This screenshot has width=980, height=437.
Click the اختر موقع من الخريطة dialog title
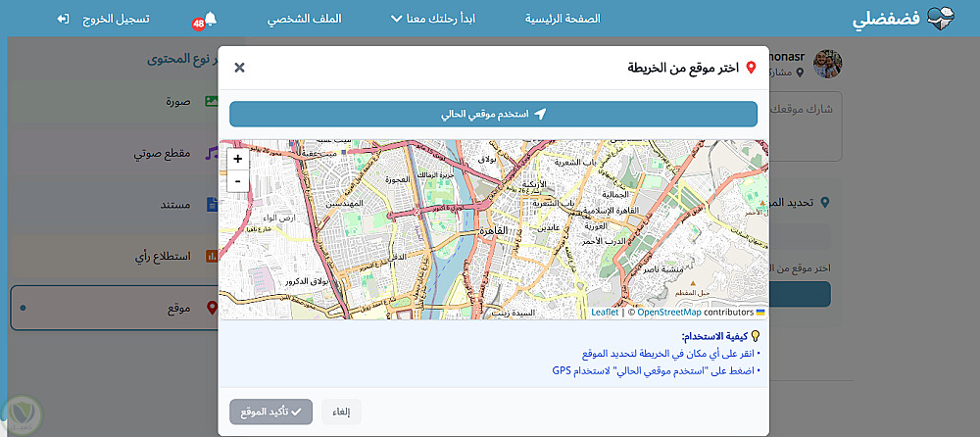pyautogui.click(x=684, y=68)
